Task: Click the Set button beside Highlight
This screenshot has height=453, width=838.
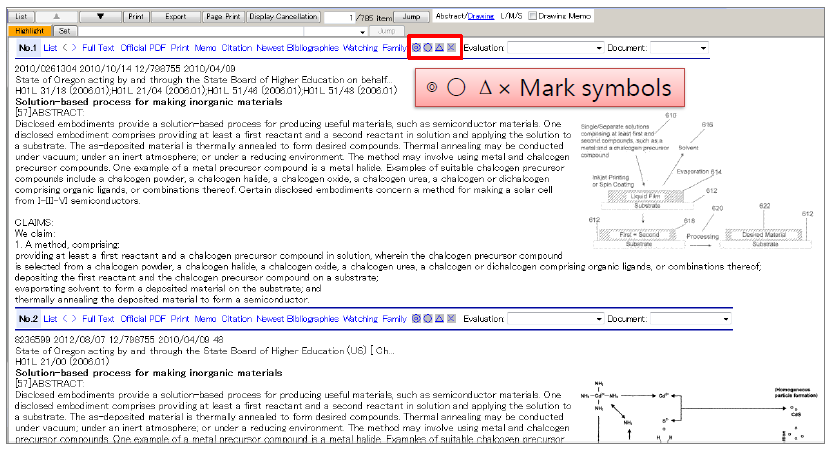Action: coord(65,31)
